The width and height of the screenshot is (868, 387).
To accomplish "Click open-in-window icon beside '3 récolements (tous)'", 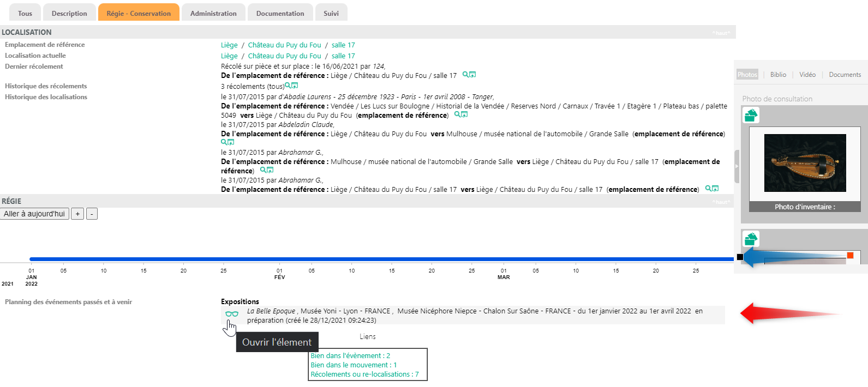I will coord(295,86).
